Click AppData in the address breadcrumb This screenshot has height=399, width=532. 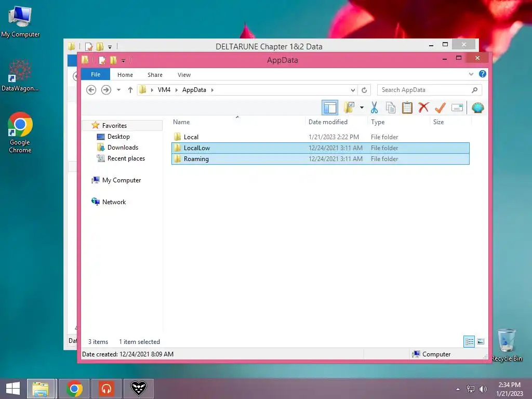pos(194,90)
